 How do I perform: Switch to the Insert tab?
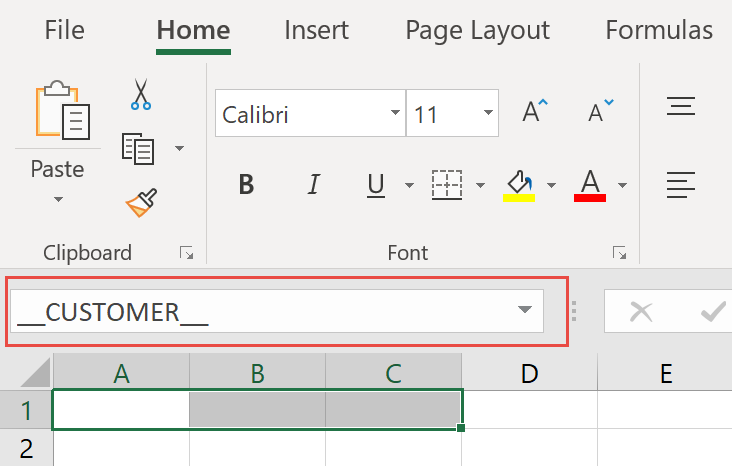click(317, 30)
